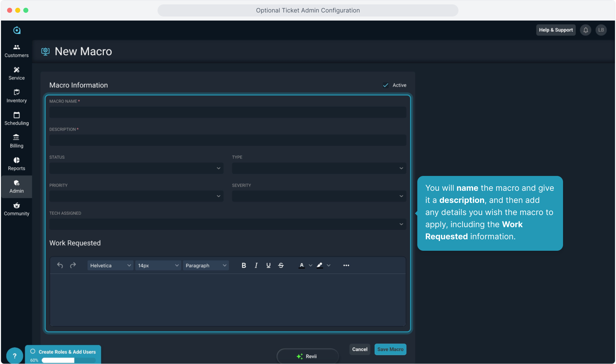
Task: Apply strikethrough formatting
Action: pyautogui.click(x=281, y=266)
